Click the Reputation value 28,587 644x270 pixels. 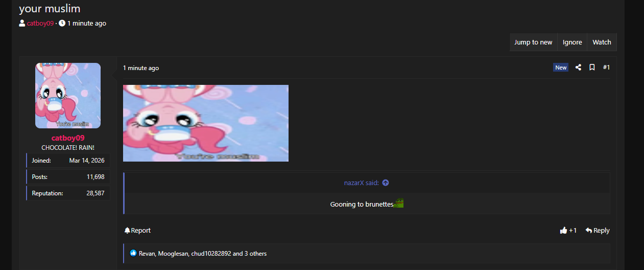(96, 193)
